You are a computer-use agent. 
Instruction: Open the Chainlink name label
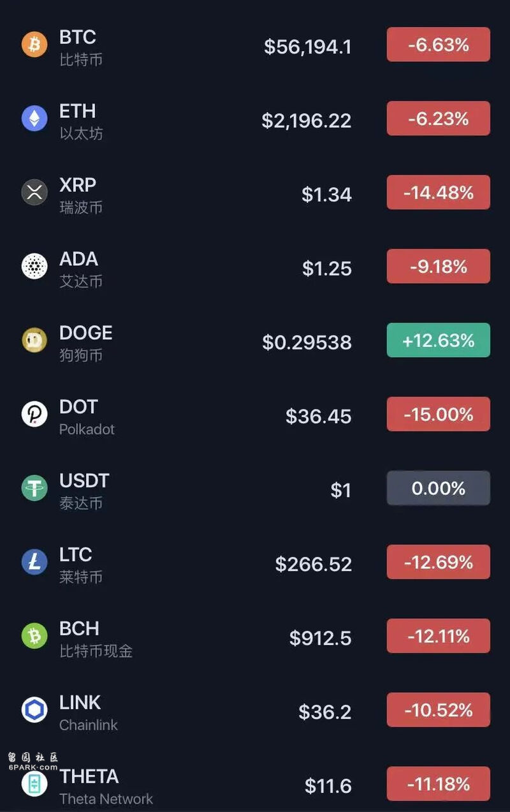[x=89, y=725]
